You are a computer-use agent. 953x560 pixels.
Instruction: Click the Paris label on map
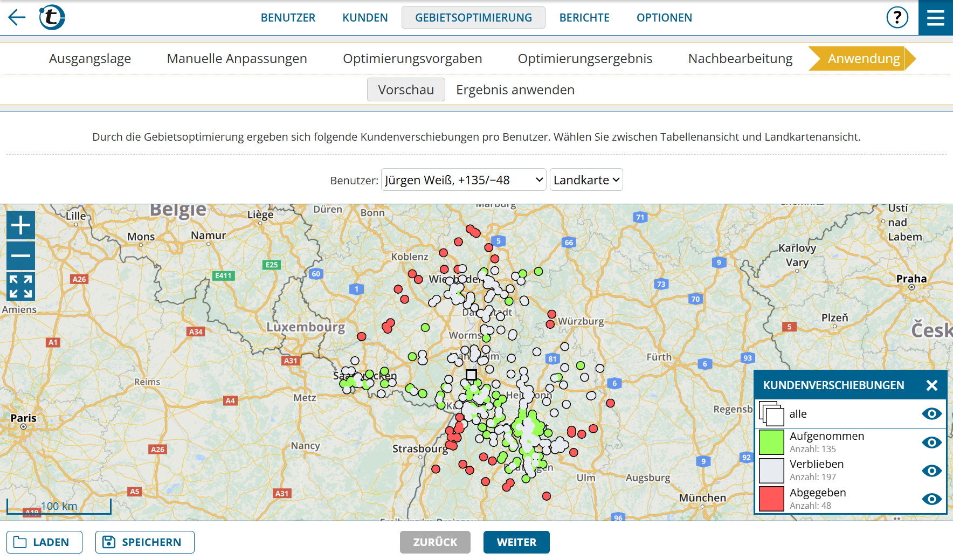click(24, 418)
